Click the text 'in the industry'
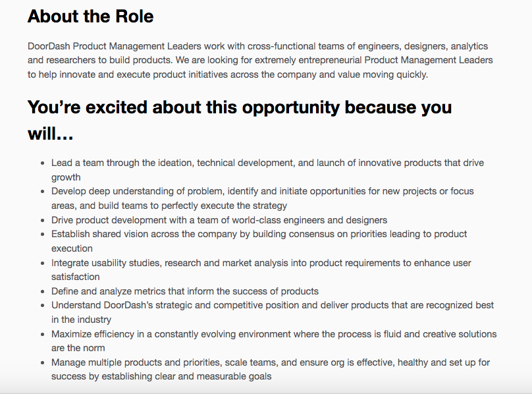The height and width of the screenshot is (394, 532). click(81, 320)
